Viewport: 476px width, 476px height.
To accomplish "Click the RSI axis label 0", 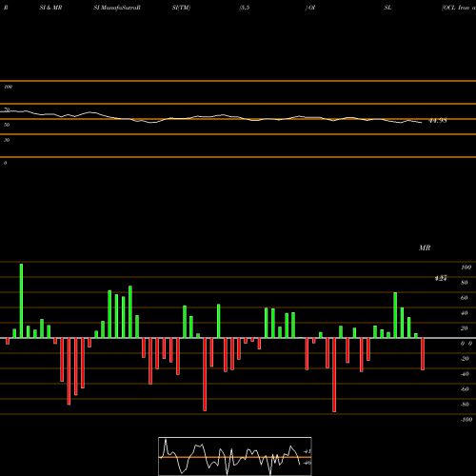I will (5, 163).
